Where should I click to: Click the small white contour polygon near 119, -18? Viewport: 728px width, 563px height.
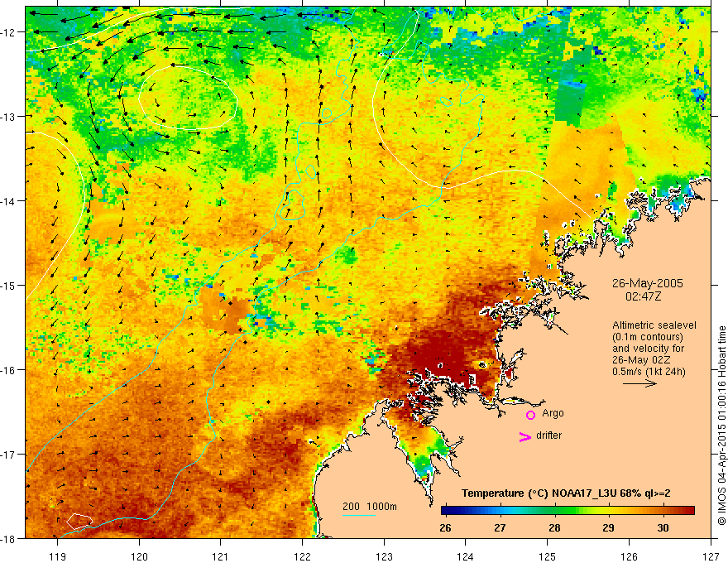(x=79, y=520)
